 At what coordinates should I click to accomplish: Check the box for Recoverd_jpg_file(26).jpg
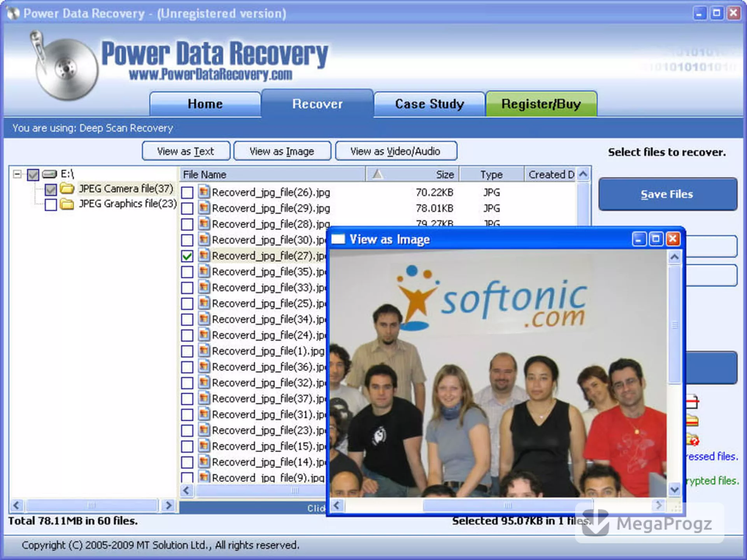coord(187,192)
